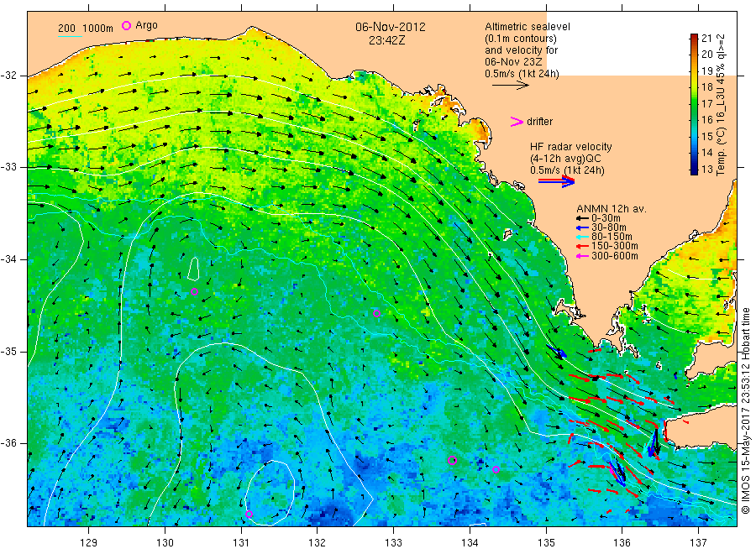
Task: Click the colorbar tick label 18
Action: [706, 87]
